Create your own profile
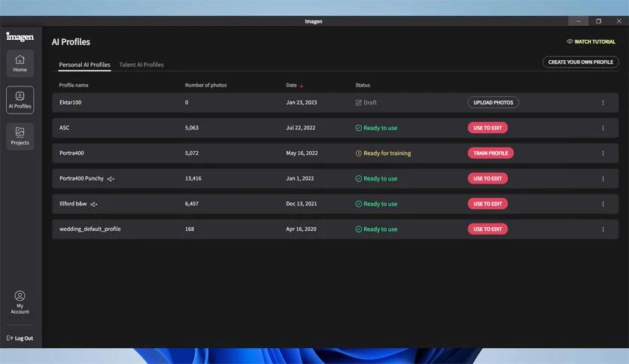The image size is (629, 364). 580,62
